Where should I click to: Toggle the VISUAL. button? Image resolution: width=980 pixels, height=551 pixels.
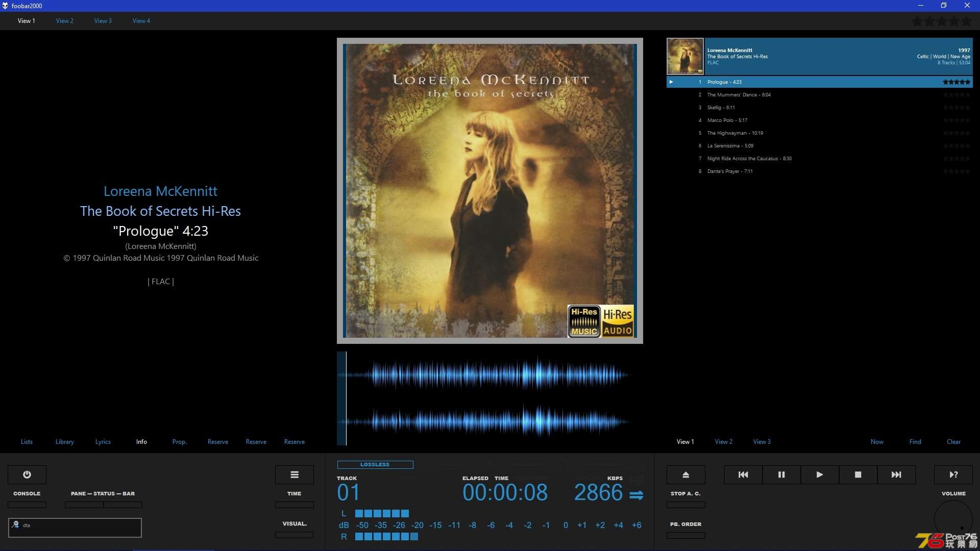(x=295, y=535)
